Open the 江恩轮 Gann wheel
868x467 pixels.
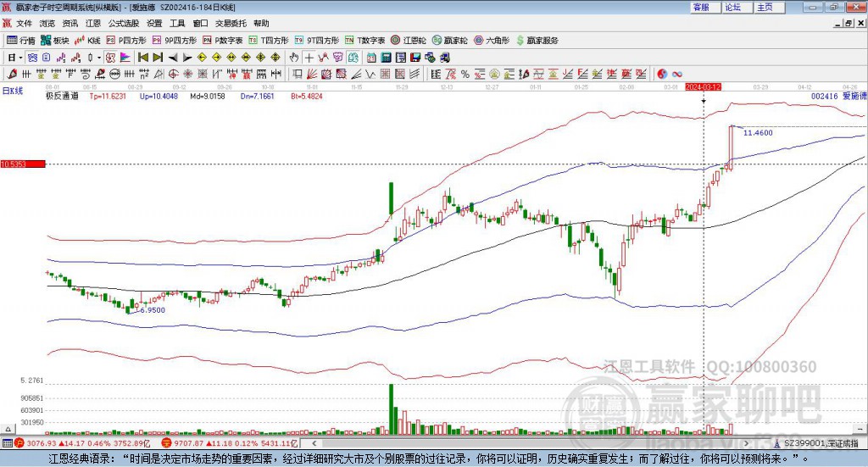[x=409, y=41]
